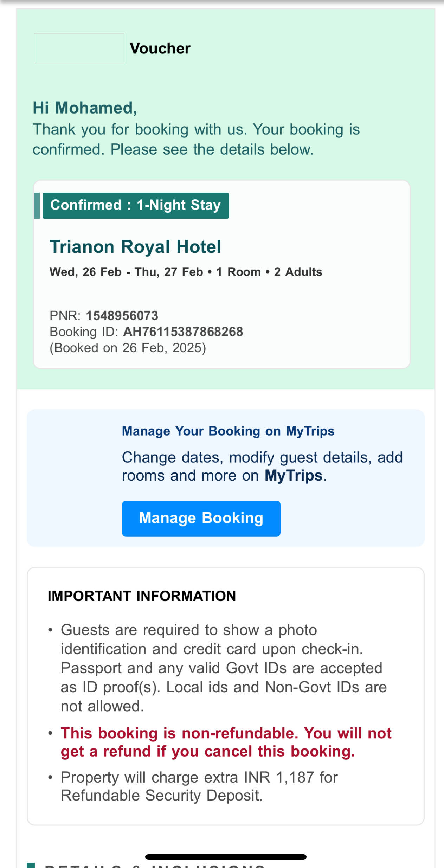444x868 pixels.
Task: Tap the photo identification requirement paragraph
Action: (224, 668)
